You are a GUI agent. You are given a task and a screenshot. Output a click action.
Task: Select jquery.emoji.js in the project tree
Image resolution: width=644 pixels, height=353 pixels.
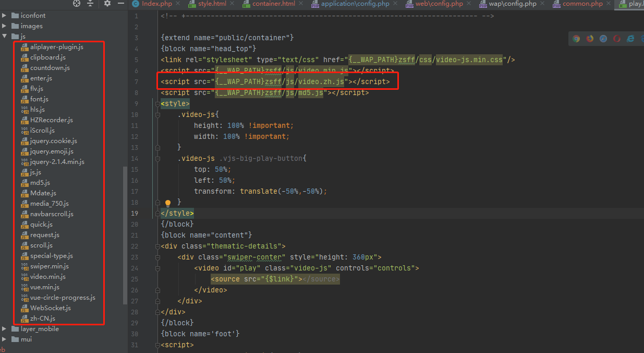point(52,151)
